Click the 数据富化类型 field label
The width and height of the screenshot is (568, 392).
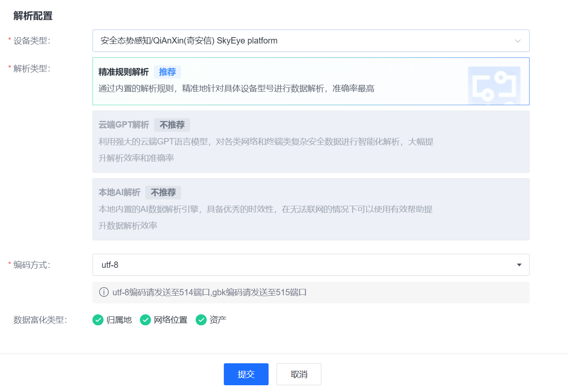(40, 320)
